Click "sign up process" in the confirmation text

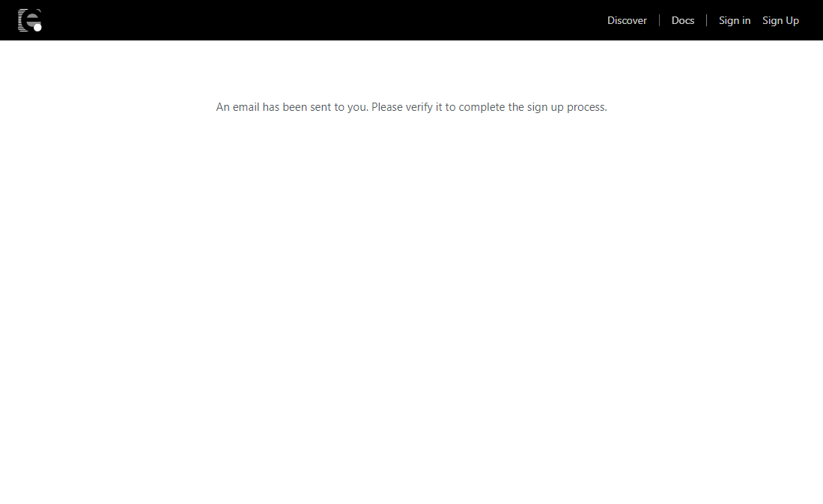coord(567,107)
